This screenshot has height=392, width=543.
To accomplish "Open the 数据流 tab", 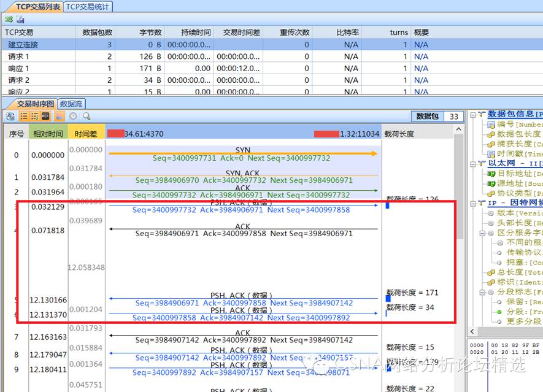I will point(71,104).
